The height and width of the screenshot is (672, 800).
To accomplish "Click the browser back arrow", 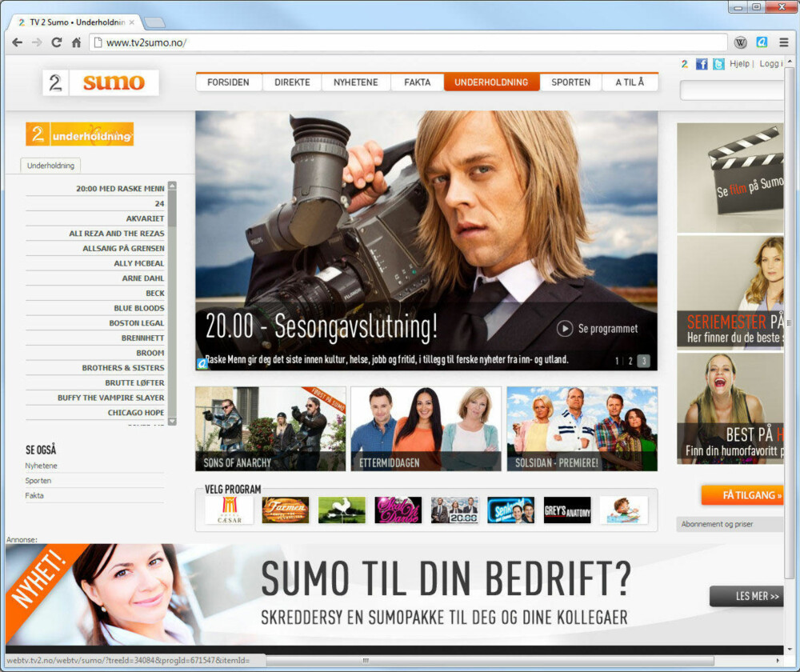I will (18, 43).
